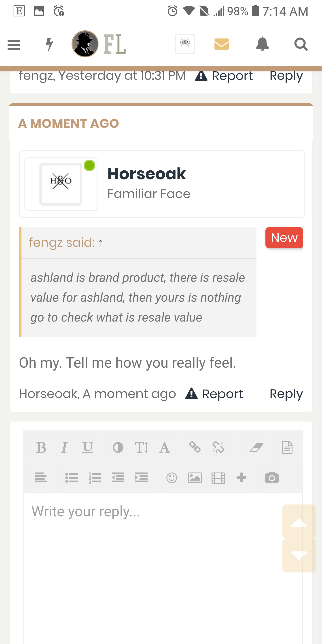This screenshot has height=644, width=322.
Task: Toggle bold formatting in editor
Action: coord(41,447)
